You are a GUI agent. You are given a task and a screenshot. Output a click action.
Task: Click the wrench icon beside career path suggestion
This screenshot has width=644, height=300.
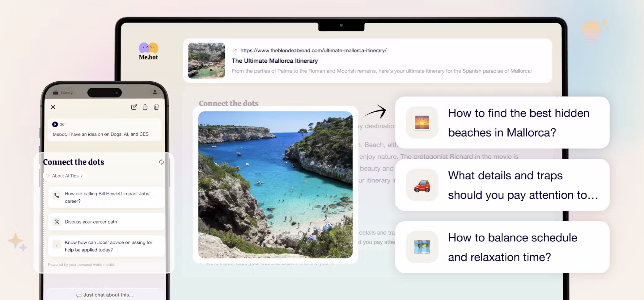57,221
